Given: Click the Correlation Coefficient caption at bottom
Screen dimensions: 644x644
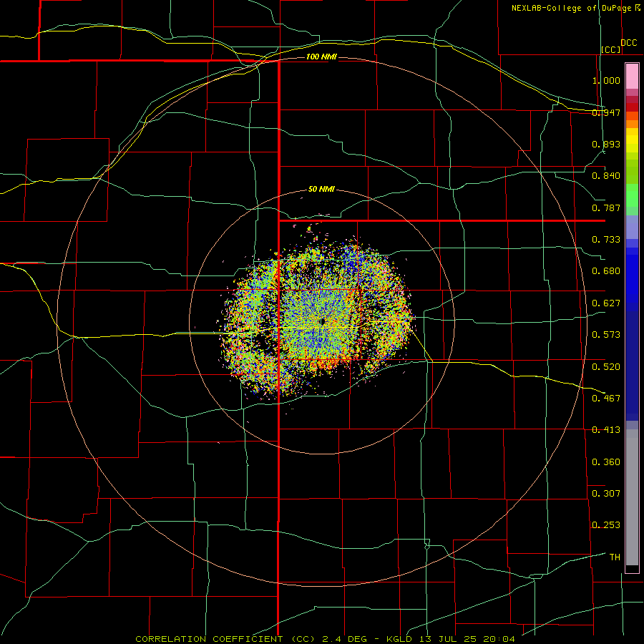Looking at the screenshot, I should click(x=326, y=639).
